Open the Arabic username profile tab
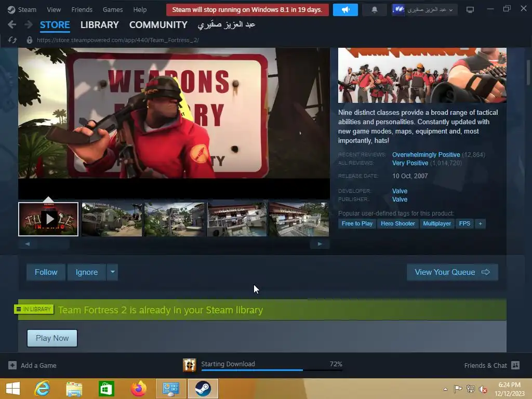Image resolution: width=532 pixels, height=399 pixels. (227, 25)
